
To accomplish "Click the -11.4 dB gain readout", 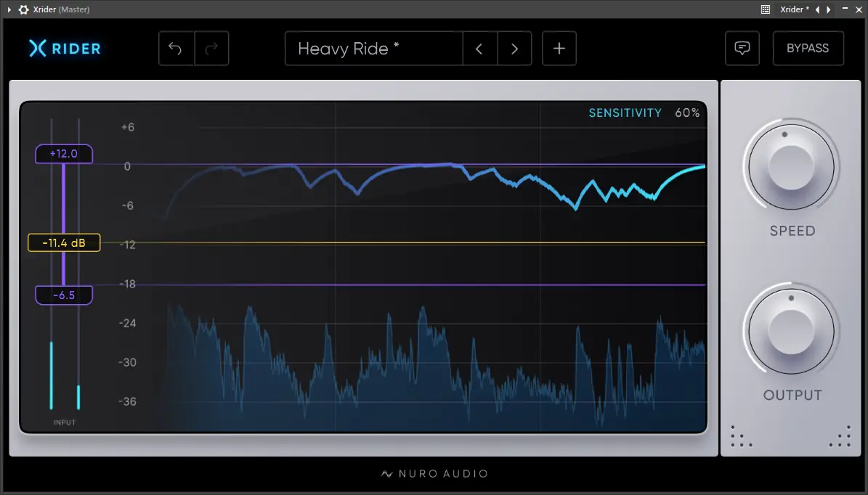I will pyautogui.click(x=64, y=242).
